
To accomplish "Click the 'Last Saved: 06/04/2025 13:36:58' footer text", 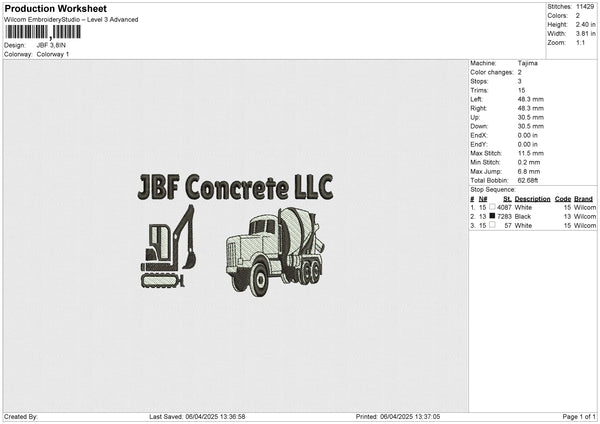I will click(197, 416).
